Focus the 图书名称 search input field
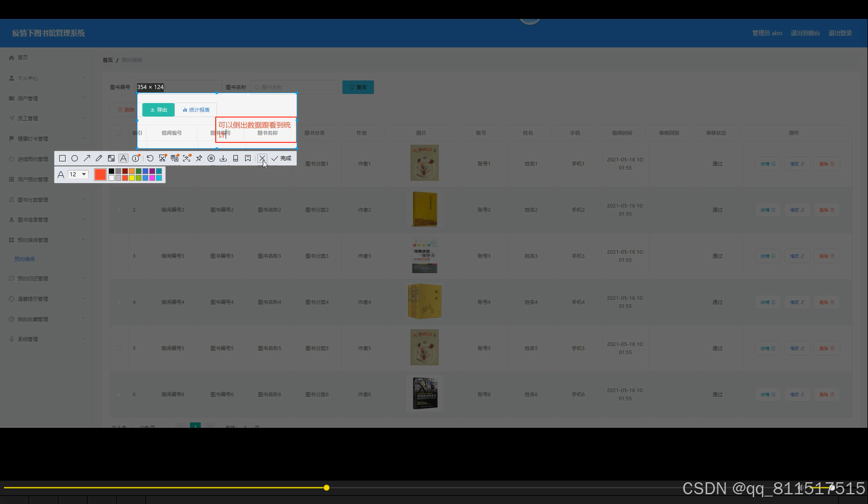 pos(294,87)
